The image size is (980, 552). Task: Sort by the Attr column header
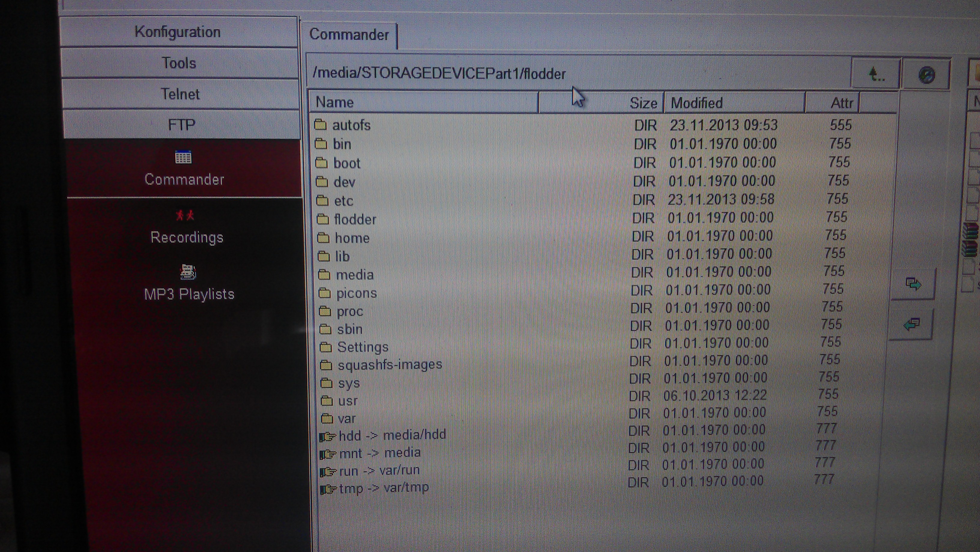pos(832,103)
